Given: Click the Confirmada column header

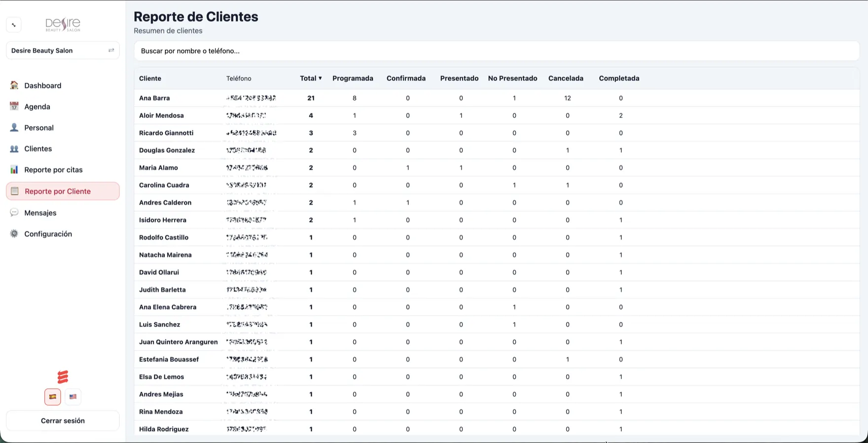Looking at the screenshot, I should coord(406,78).
